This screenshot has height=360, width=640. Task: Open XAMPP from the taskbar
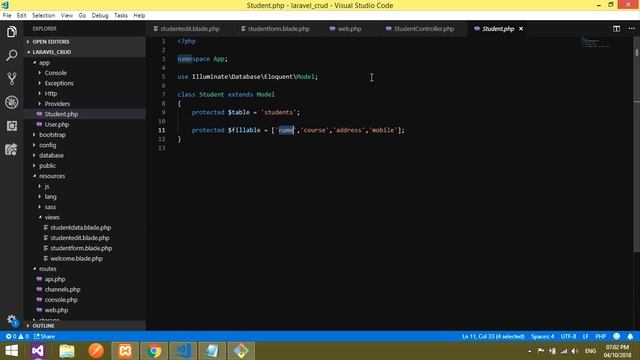(x=125, y=351)
